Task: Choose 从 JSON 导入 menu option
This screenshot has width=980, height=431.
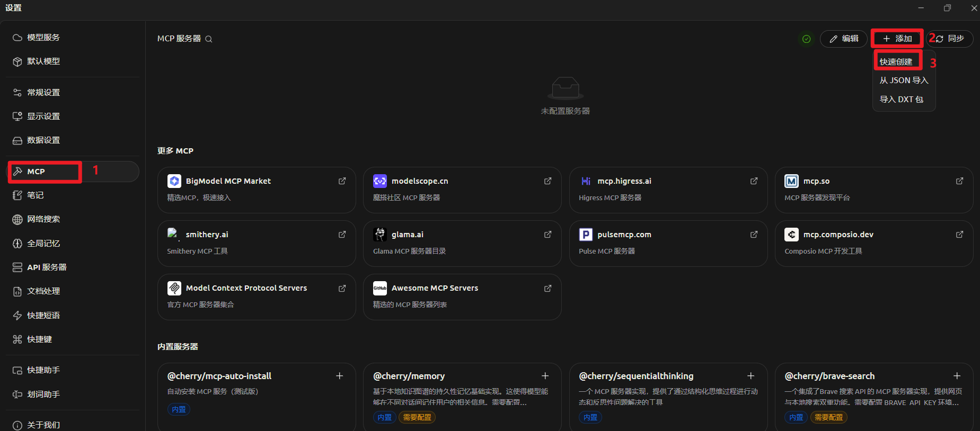Action: 904,80
